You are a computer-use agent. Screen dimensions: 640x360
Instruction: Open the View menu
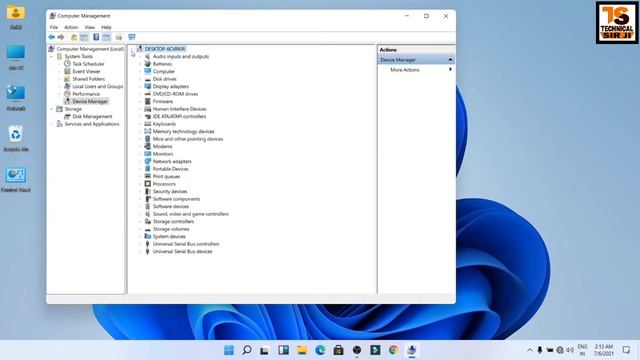(90, 27)
